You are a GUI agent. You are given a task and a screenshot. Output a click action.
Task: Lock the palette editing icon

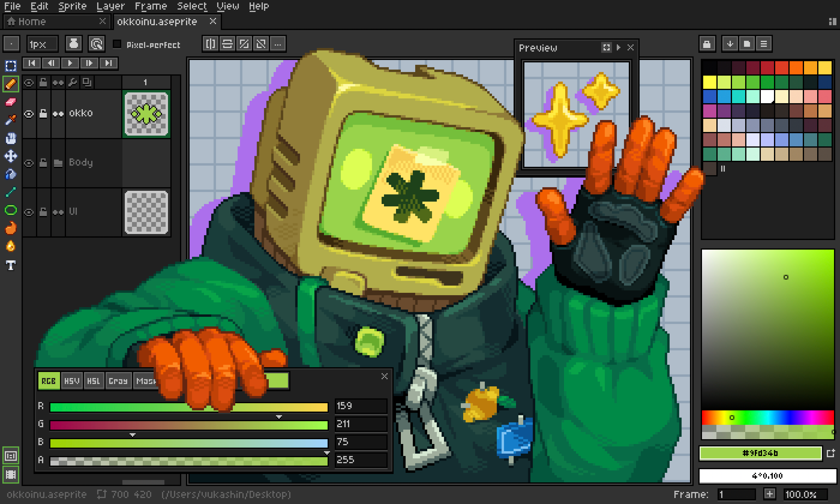tap(707, 44)
